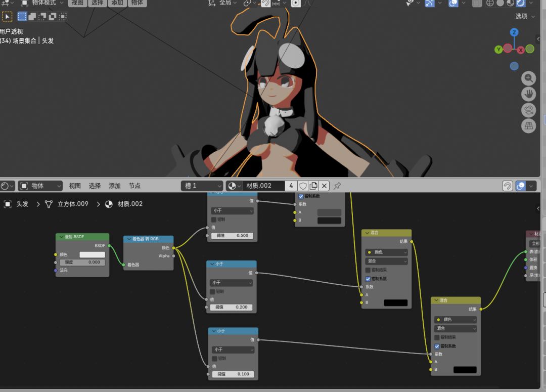
Task: Click the white 颜色 swatch on 漫射 BSDF
Action: [x=93, y=255]
